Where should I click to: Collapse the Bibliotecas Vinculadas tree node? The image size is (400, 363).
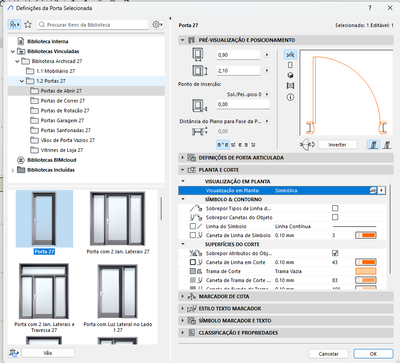(13, 51)
